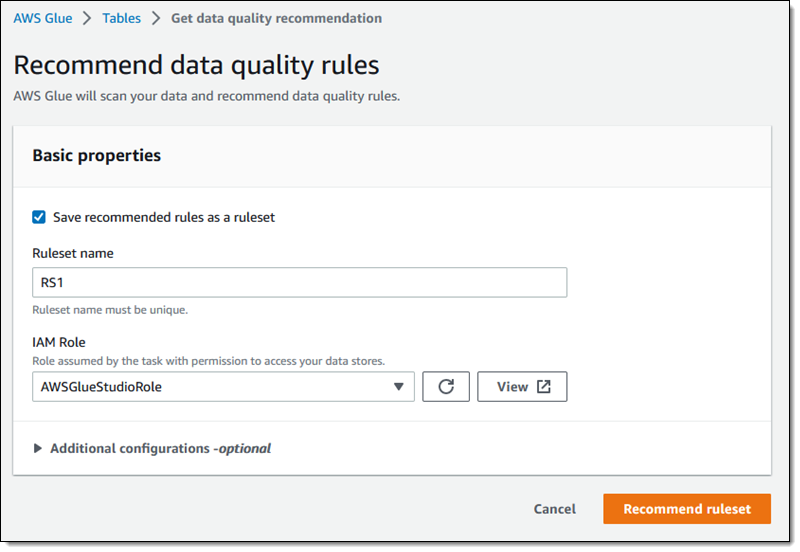Start the task with Recommend ruleset
The image size is (800, 552).
pyautogui.click(x=687, y=509)
